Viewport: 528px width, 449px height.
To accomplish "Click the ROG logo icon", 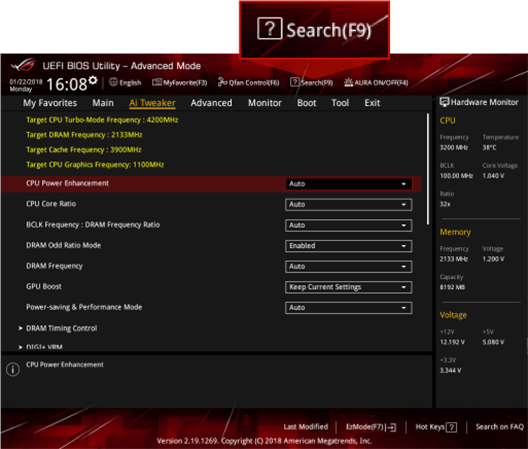I will (23, 65).
